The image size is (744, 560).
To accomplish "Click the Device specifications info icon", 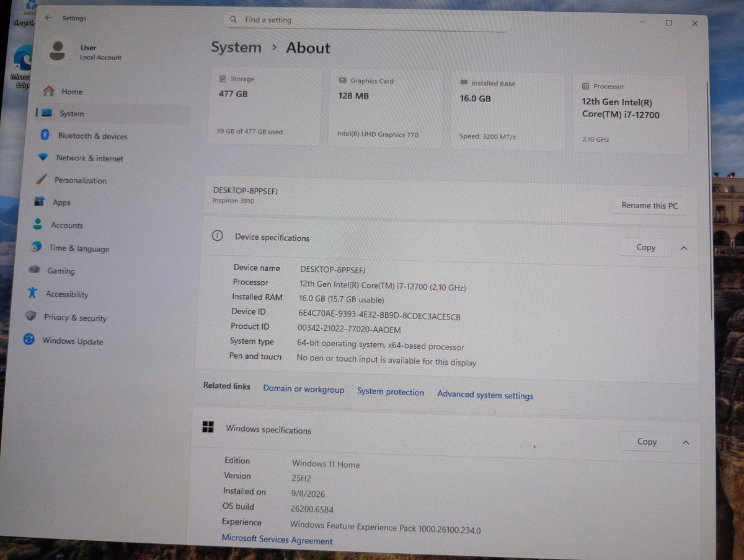I will 218,236.
